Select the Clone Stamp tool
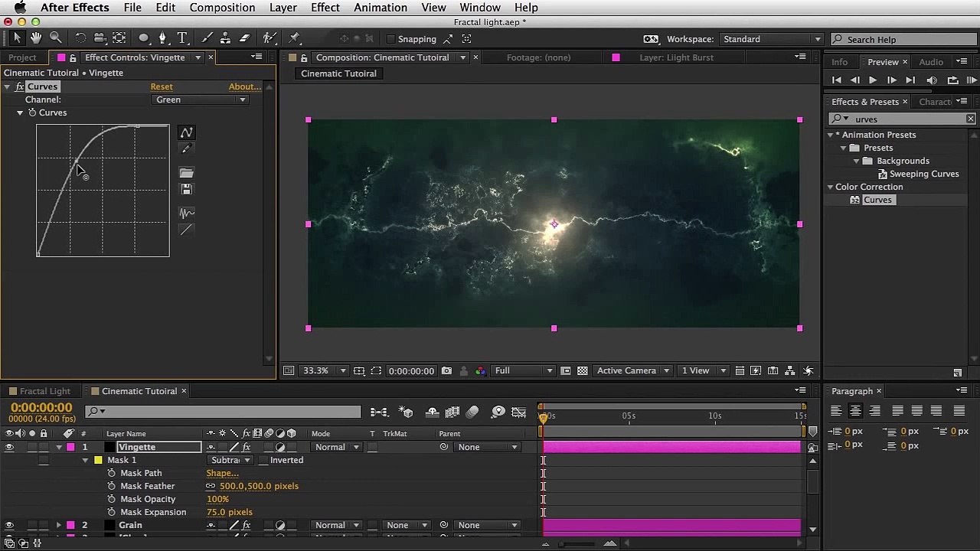The width and height of the screenshot is (980, 551). point(225,37)
